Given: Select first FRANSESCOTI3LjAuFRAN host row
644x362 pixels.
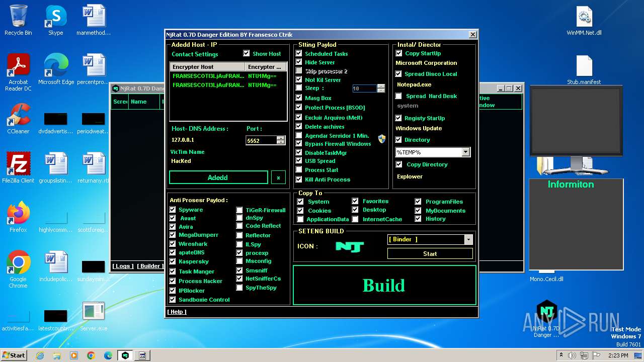Looking at the screenshot, I should coord(228,76).
